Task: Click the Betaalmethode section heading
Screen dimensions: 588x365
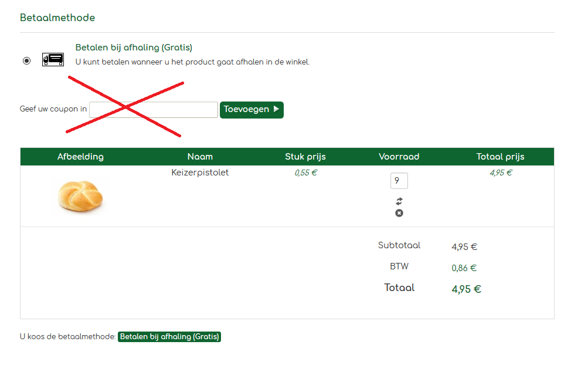Action: [57, 18]
